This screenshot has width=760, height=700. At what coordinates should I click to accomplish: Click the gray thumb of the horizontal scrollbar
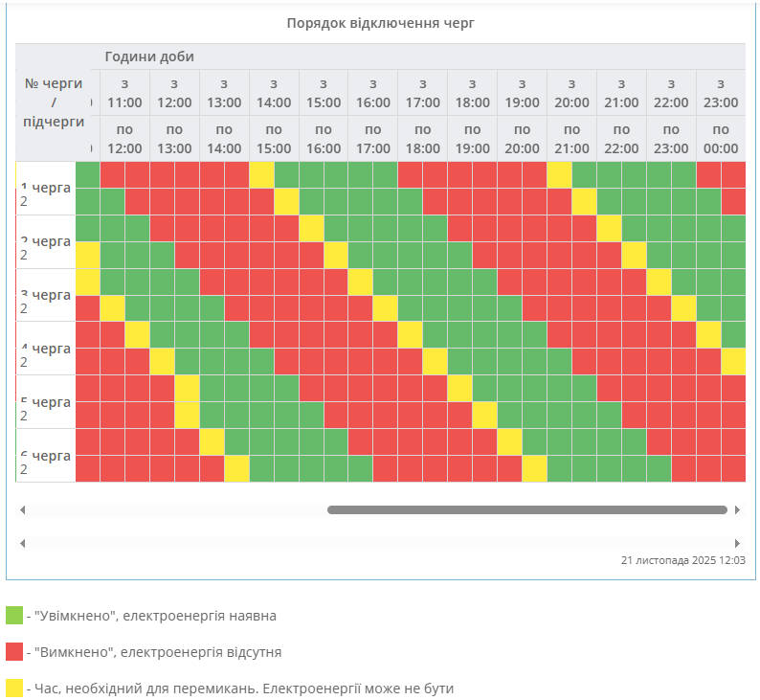[526, 510]
